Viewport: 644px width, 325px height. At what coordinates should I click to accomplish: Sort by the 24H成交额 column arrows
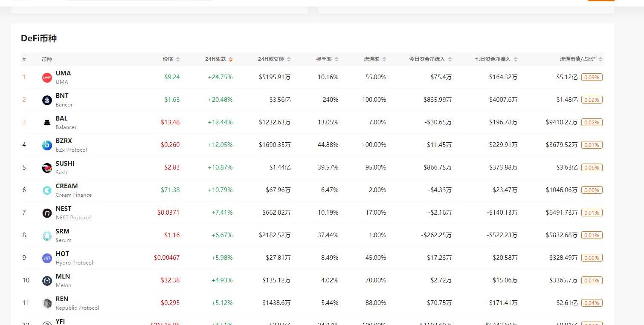pyautogui.click(x=289, y=59)
